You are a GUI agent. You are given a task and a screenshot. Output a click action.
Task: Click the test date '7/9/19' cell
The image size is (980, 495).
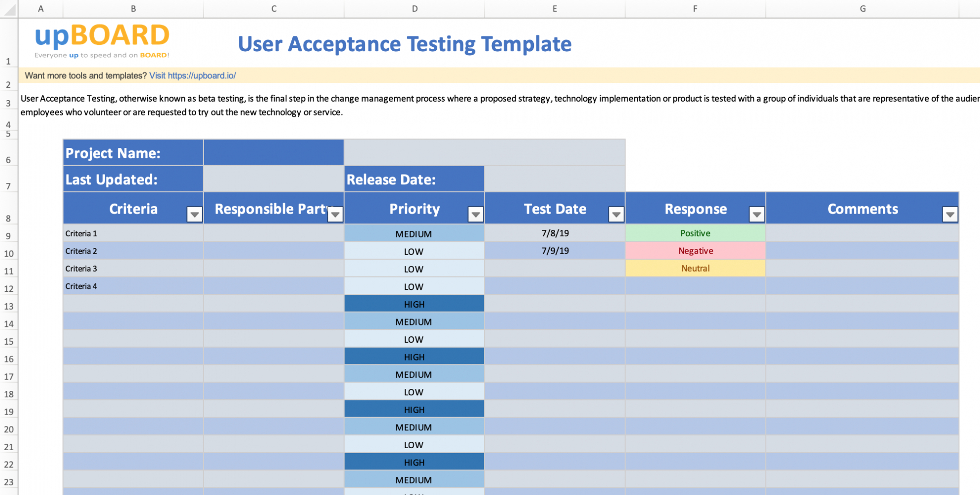(x=555, y=251)
